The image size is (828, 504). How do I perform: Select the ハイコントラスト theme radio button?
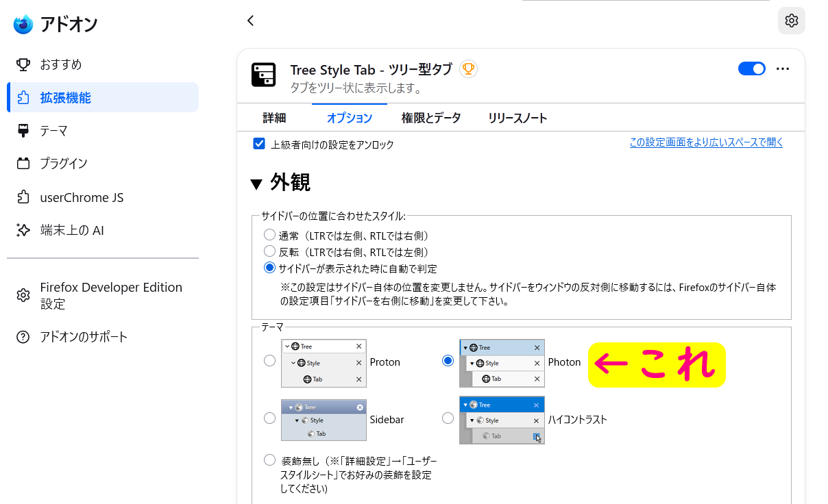click(448, 418)
